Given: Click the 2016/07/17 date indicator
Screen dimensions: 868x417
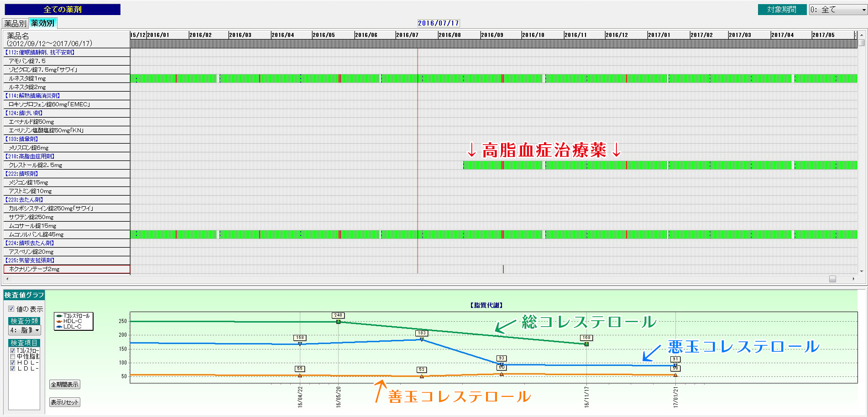Looking at the screenshot, I should click(438, 23).
